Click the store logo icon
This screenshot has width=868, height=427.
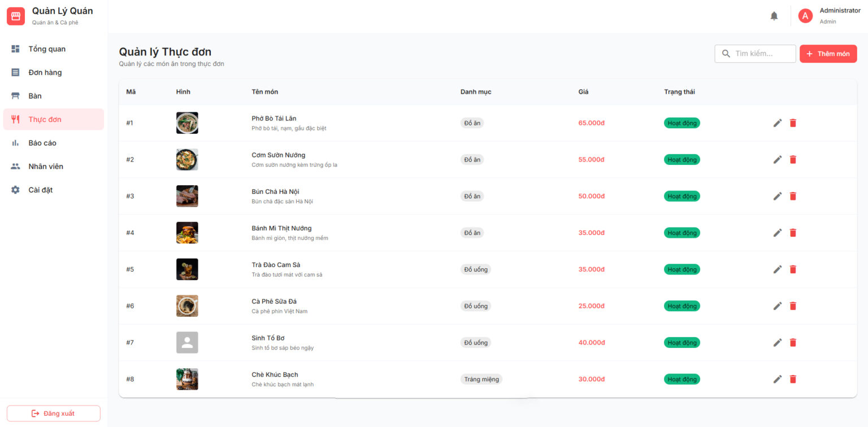[x=16, y=16]
